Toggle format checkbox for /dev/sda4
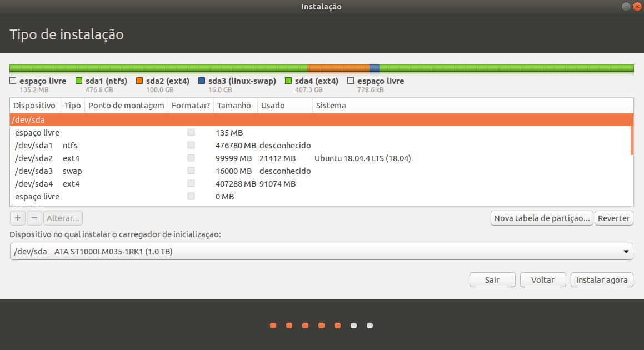This screenshot has width=644, height=350. (191, 184)
